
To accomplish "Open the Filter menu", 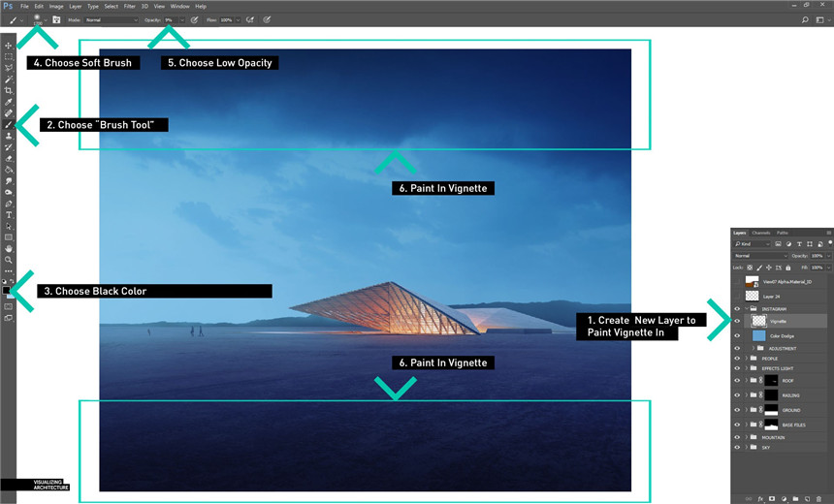I will [129, 6].
